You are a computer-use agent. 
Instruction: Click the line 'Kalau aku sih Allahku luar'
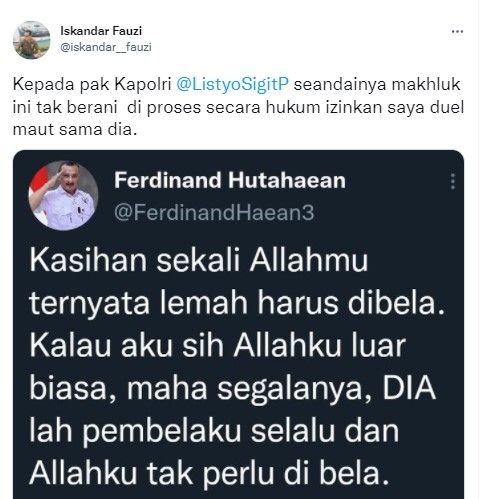pos(218,345)
